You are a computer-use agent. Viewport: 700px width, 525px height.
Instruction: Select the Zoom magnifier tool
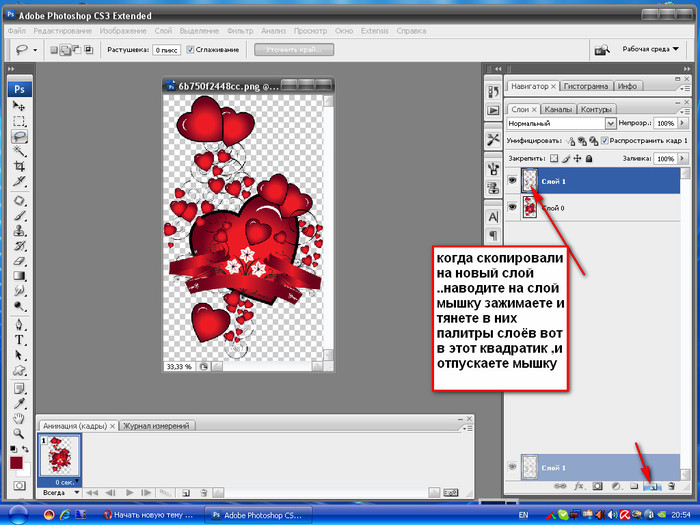pos(19,432)
